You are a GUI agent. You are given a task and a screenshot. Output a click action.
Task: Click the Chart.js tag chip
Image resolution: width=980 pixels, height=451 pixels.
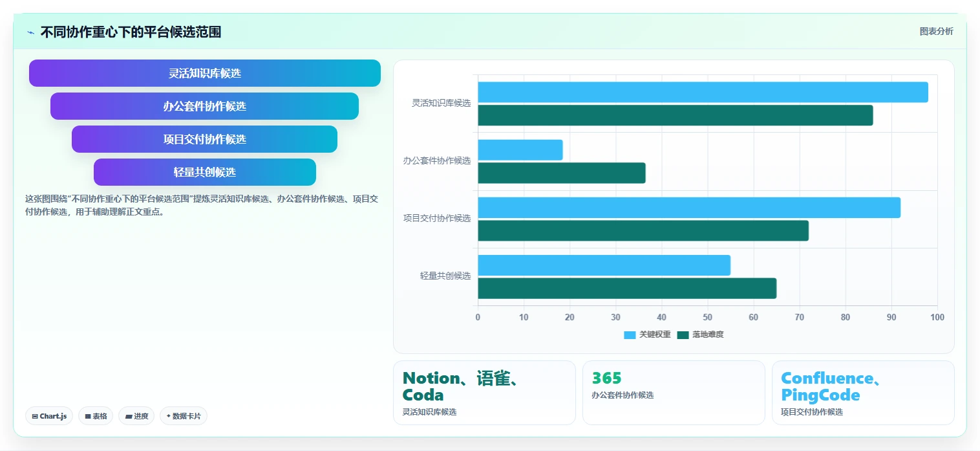[x=49, y=416]
